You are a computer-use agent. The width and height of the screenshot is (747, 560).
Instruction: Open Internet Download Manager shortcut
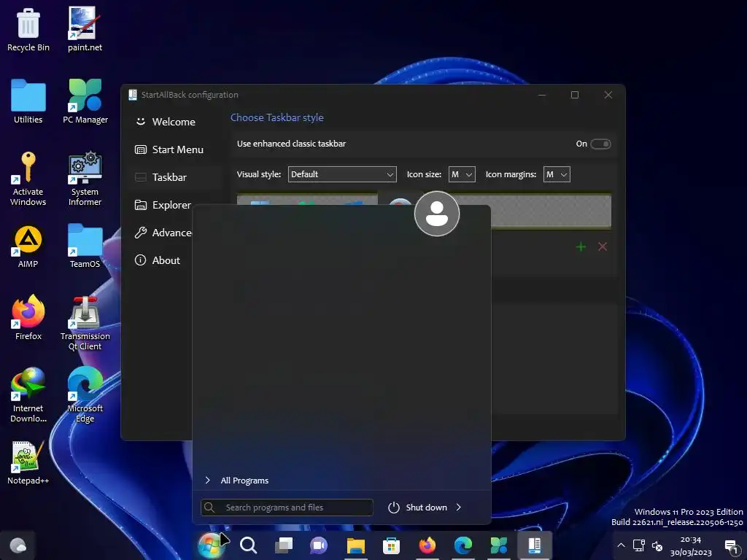[x=28, y=395]
